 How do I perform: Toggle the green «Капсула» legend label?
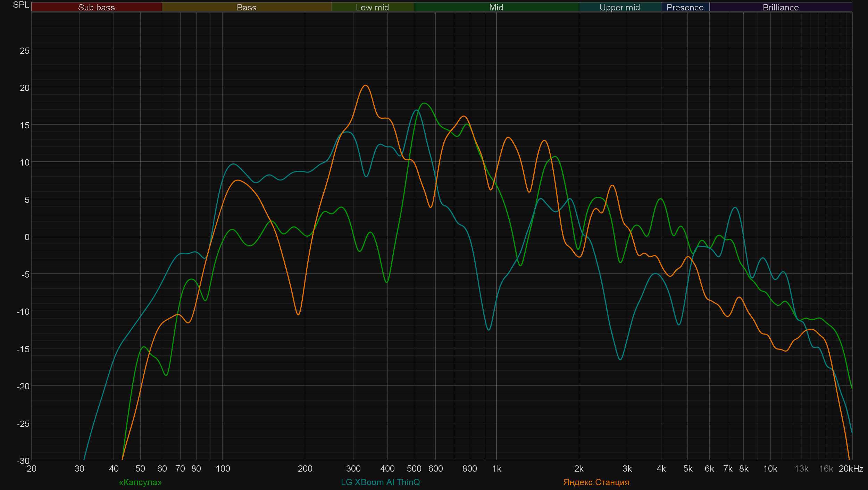(140, 482)
